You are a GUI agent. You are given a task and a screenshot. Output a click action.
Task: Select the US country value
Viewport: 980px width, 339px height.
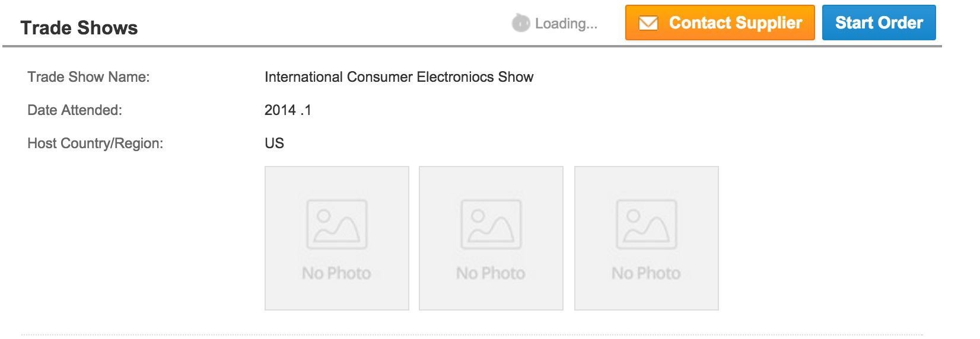click(x=274, y=143)
